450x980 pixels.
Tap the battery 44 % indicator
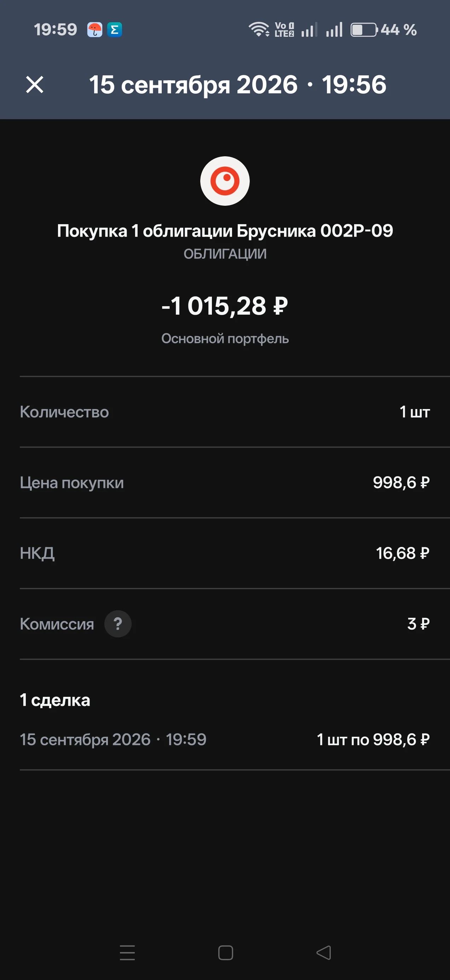(383, 30)
